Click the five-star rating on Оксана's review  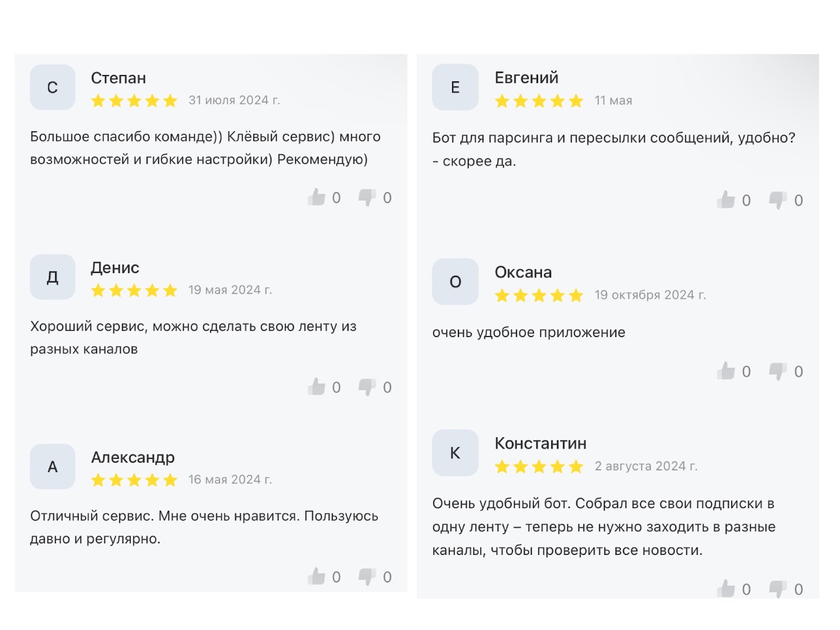(539, 296)
